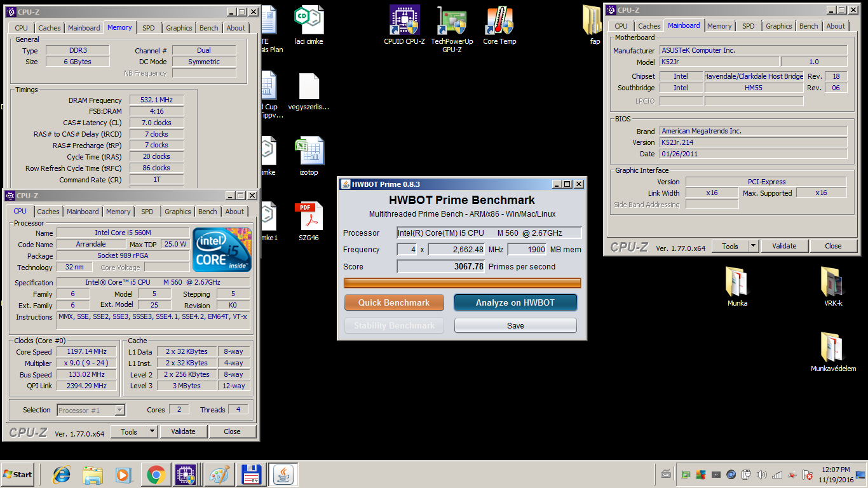Click the volume speaker tray icon
This screenshot has width=868, height=488.
coord(761,475)
